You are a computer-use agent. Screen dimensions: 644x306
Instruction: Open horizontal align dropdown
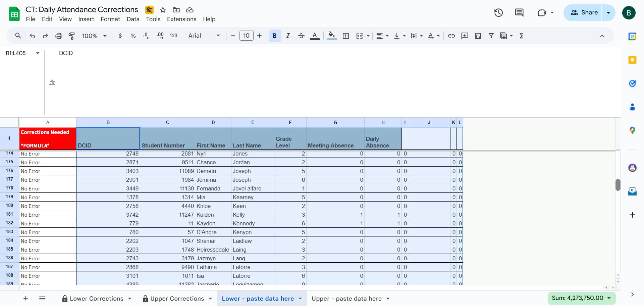pos(382,36)
